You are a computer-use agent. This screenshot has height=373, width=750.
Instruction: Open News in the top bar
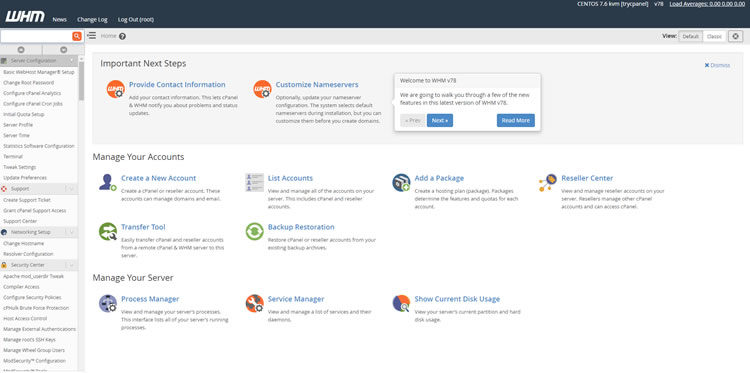[x=59, y=20]
